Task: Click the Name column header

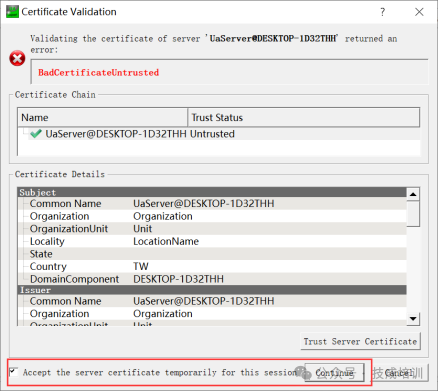Action: (102, 117)
